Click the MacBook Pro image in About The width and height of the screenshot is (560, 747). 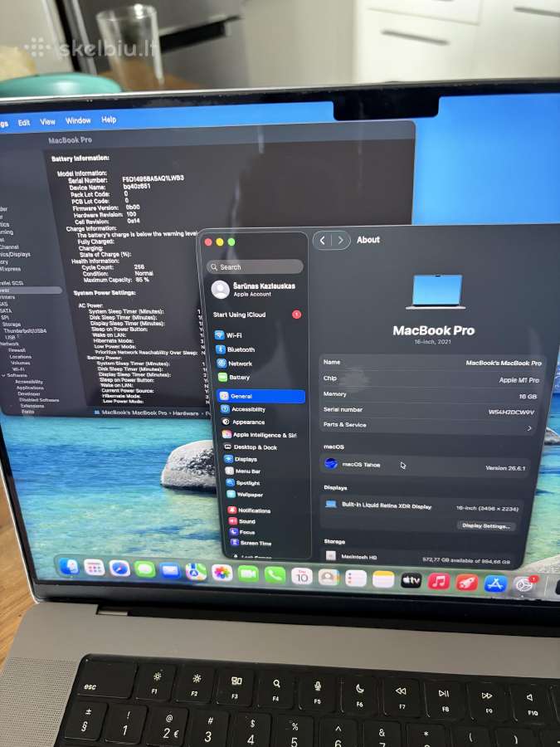coord(436,291)
